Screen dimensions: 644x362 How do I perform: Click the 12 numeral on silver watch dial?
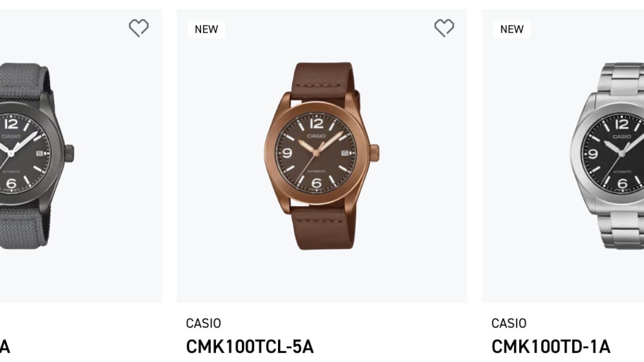pos(622,124)
